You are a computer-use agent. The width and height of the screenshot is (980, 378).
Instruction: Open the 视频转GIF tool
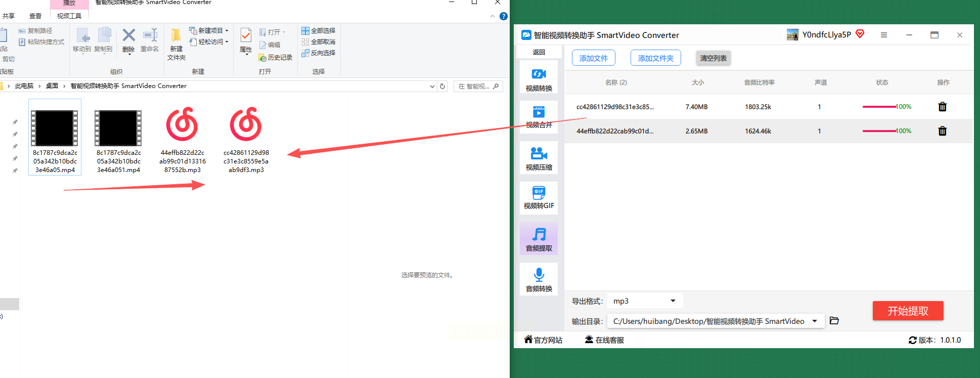click(539, 198)
